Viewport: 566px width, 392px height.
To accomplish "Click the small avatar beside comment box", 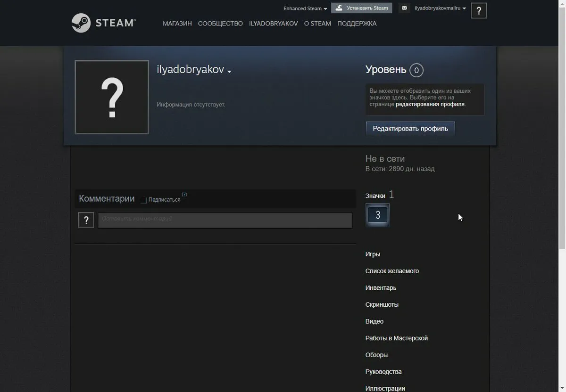I will [x=86, y=220].
